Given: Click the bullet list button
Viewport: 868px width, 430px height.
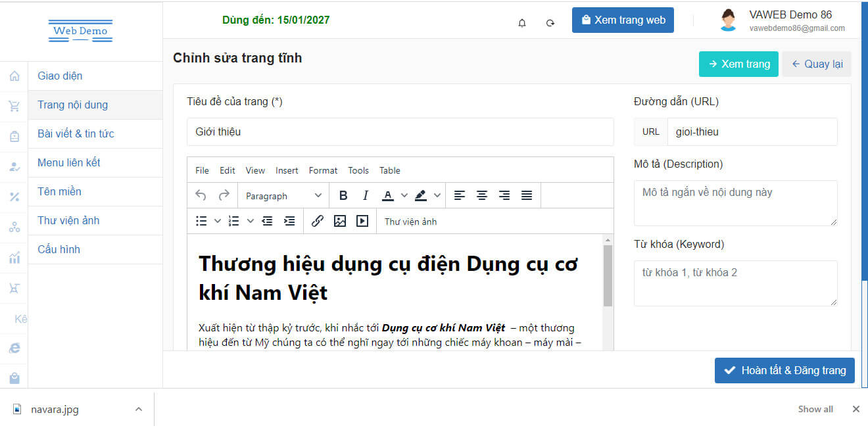Looking at the screenshot, I should (x=202, y=221).
